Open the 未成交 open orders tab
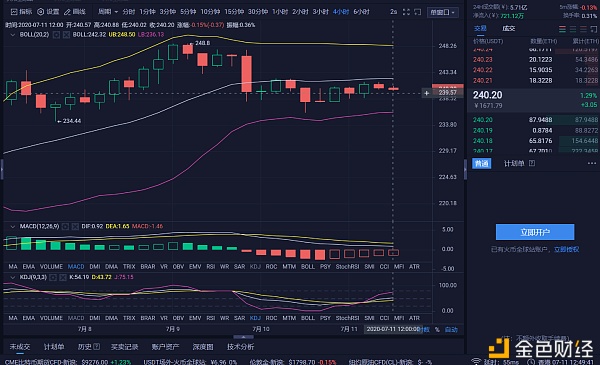This screenshot has width=600, height=365. 20,347
